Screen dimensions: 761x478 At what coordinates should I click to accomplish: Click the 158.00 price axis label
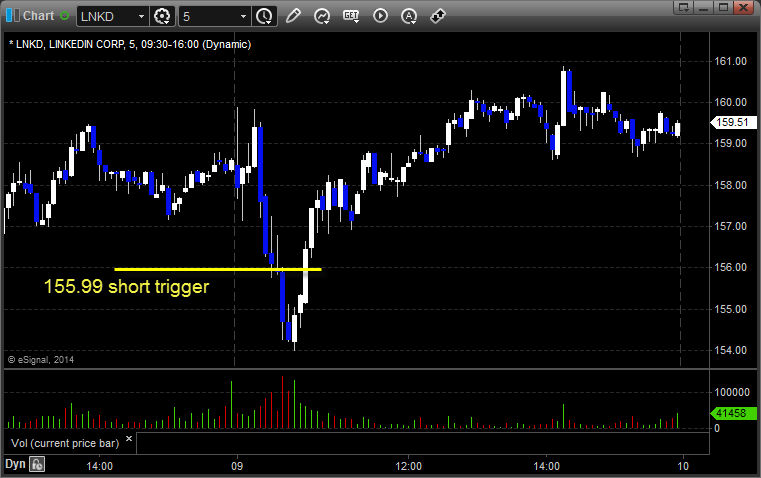(x=730, y=185)
